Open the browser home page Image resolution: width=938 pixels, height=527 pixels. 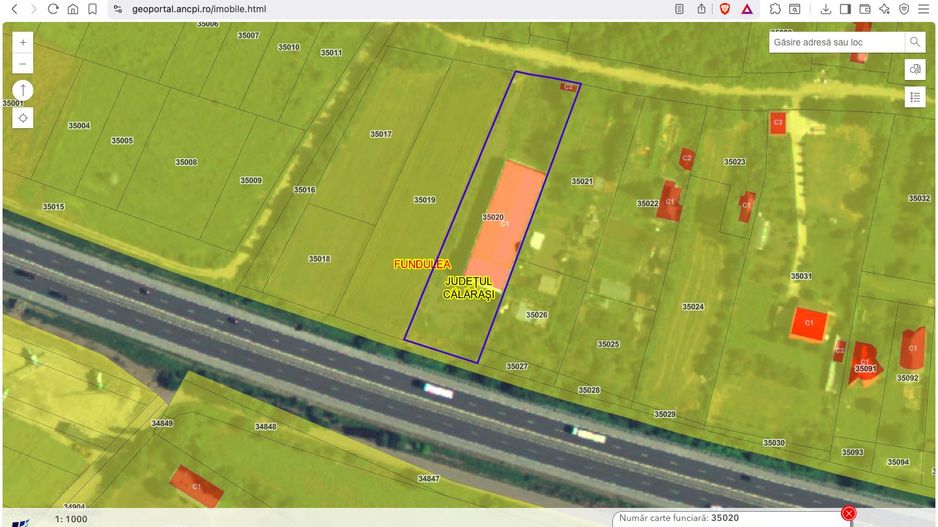[x=73, y=9]
